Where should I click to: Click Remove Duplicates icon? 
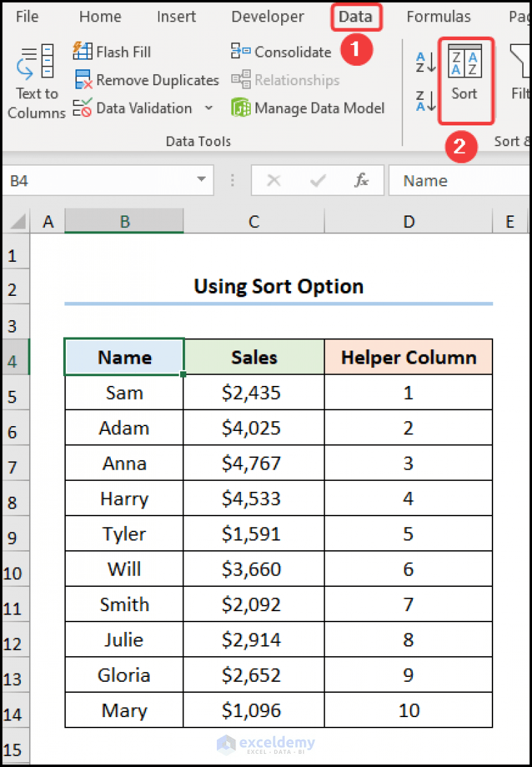pos(84,80)
